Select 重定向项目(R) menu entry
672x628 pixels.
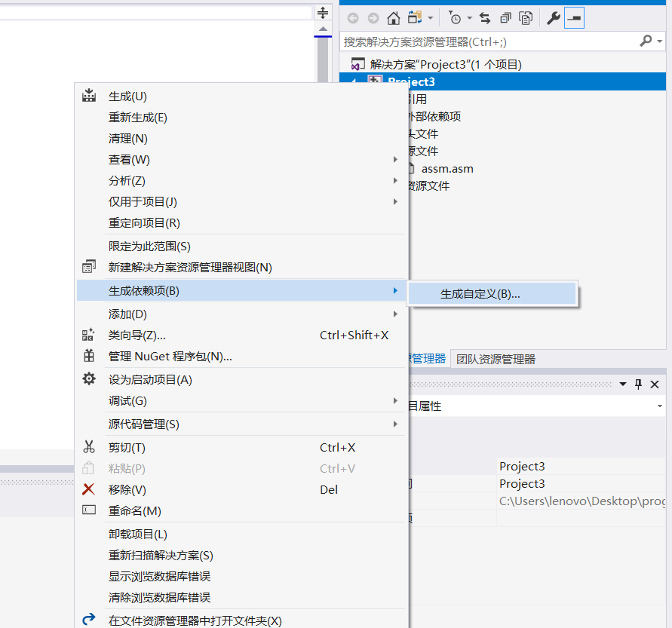point(241,222)
